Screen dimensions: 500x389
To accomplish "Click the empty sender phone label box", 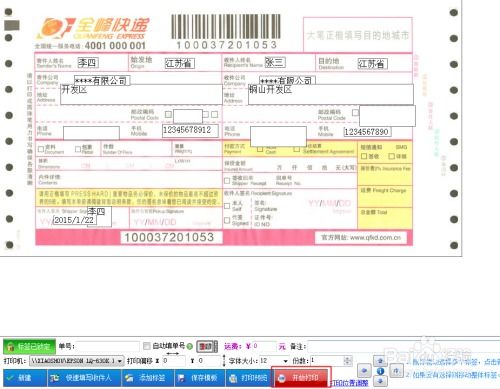I will [x=91, y=133].
